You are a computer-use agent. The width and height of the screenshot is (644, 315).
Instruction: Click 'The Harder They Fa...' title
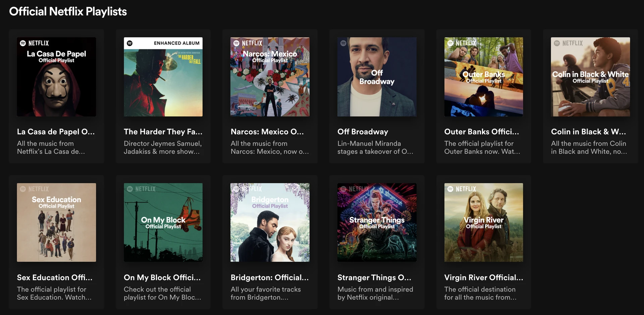pos(163,132)
